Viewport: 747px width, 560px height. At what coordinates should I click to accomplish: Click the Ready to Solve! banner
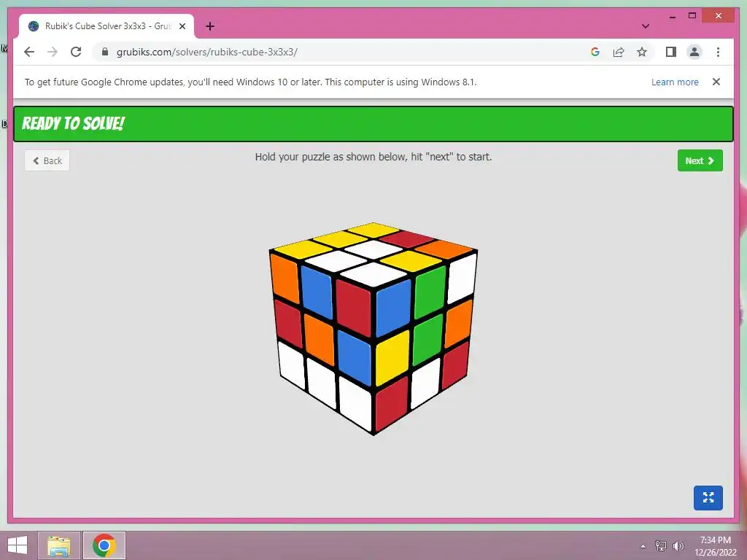coord(373,124)
